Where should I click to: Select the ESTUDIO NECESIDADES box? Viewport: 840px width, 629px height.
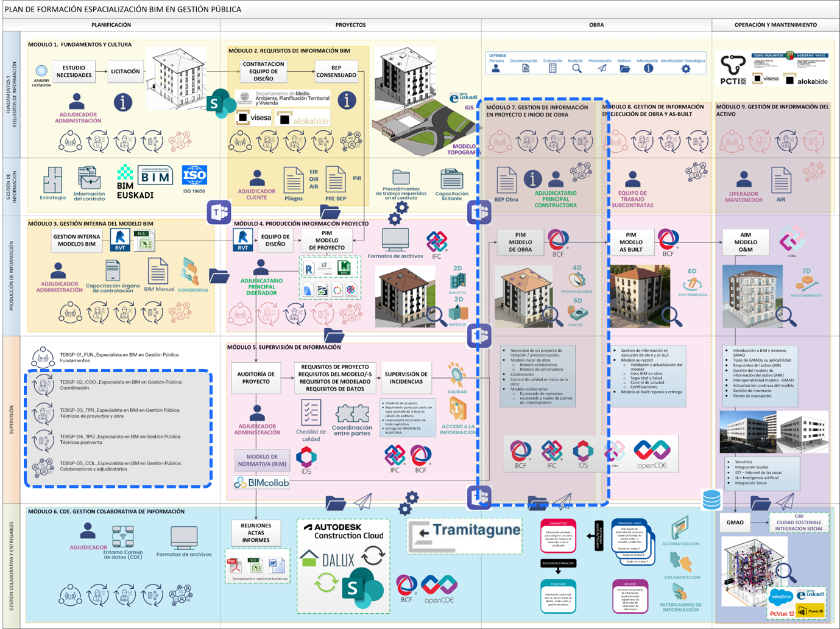coord(74,72)
